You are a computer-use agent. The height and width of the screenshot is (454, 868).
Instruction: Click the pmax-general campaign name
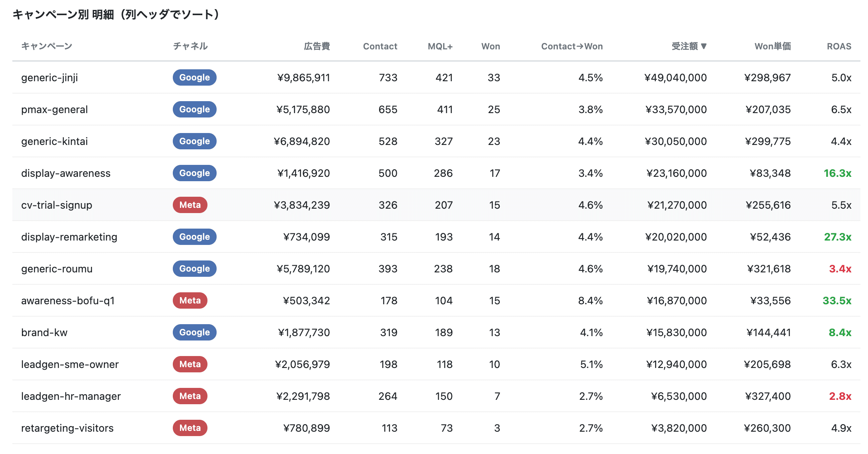pyautogui.click(x=55, y=110)
